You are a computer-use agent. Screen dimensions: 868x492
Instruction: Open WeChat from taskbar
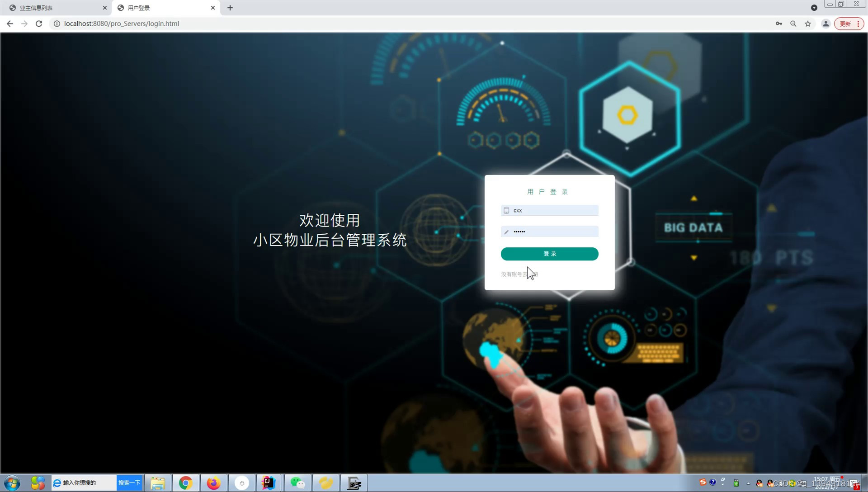click(297, 483)
